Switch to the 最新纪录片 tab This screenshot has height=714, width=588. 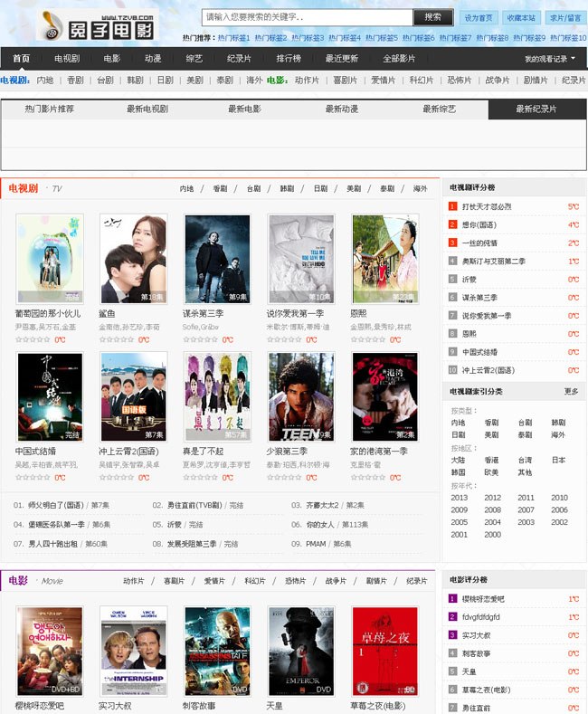coord(536,109)
